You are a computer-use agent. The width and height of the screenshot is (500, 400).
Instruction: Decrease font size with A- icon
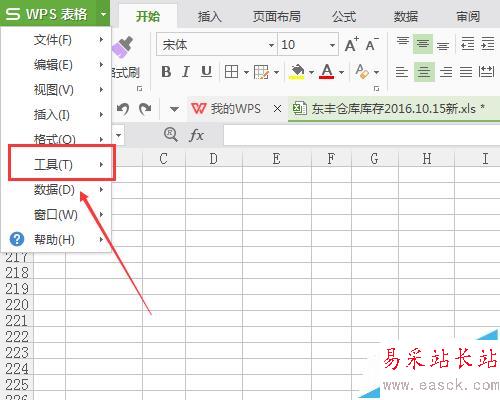tap(372, 44)
